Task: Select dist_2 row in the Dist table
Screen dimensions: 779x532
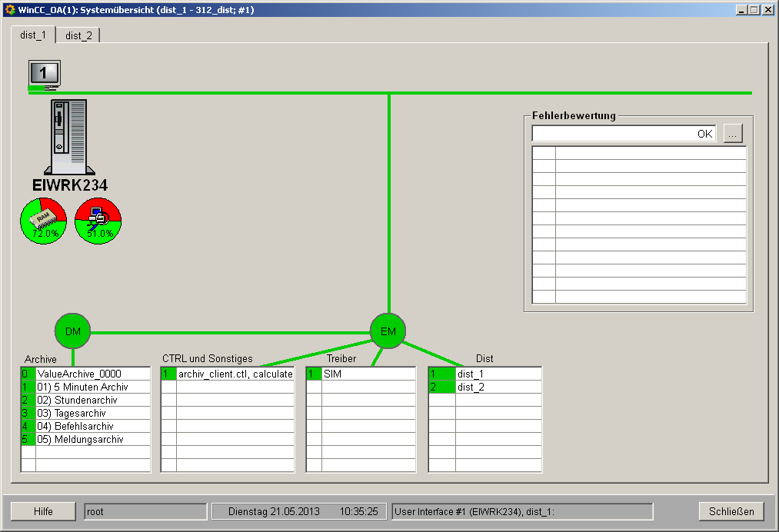Action: (498, 387)
